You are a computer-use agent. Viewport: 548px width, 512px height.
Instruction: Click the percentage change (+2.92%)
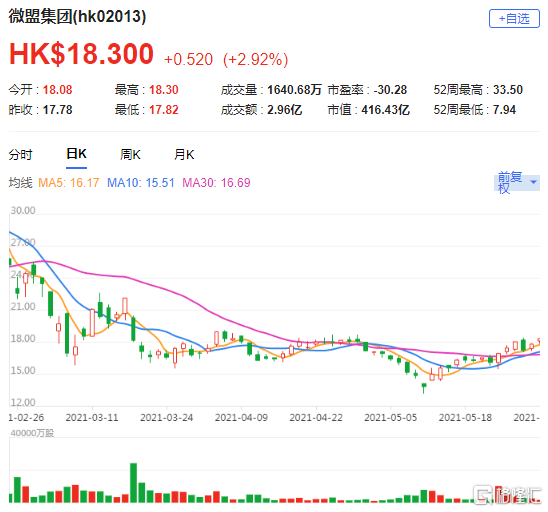click(x=255, y=59)
